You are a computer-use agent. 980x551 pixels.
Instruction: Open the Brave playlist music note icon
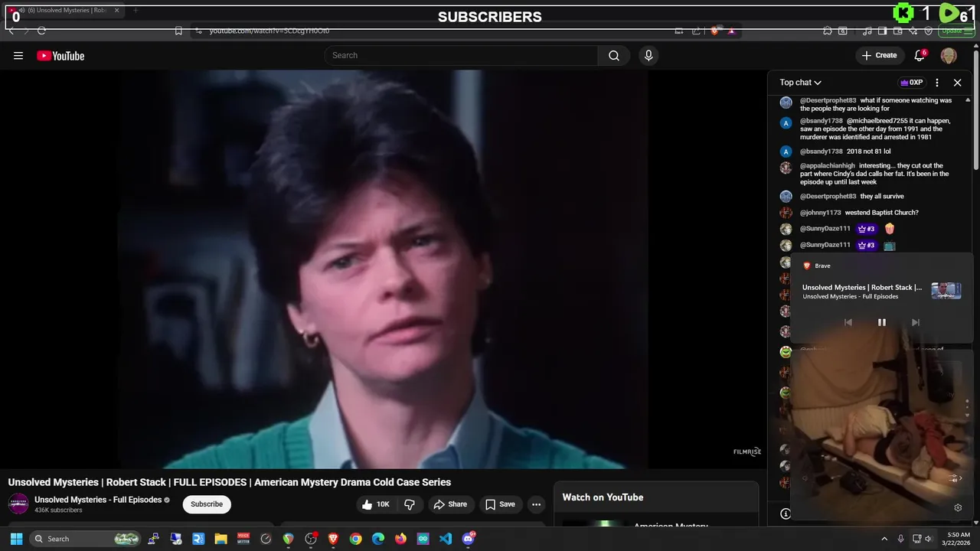tap(867, 31)
